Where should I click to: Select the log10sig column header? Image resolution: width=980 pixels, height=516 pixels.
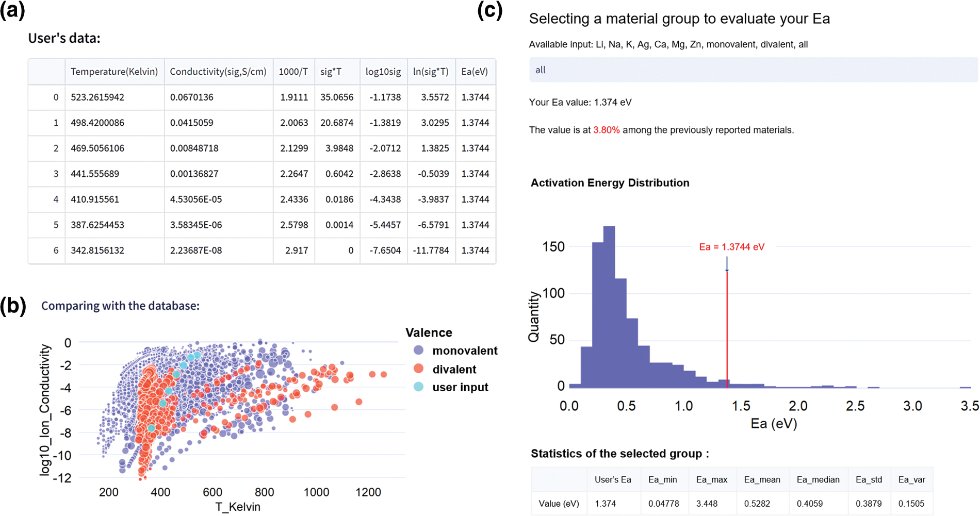coord(383,72)
